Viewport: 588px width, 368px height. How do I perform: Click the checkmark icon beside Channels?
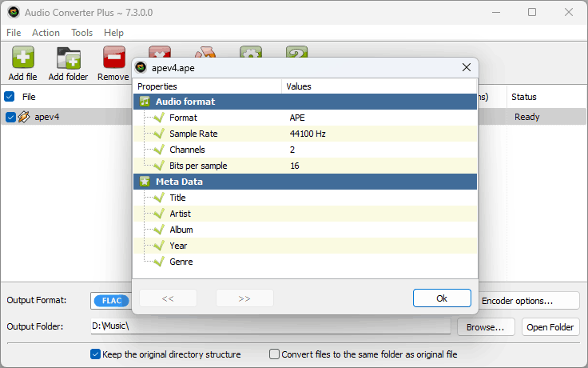pyautogui.click(x=159, y=150)
